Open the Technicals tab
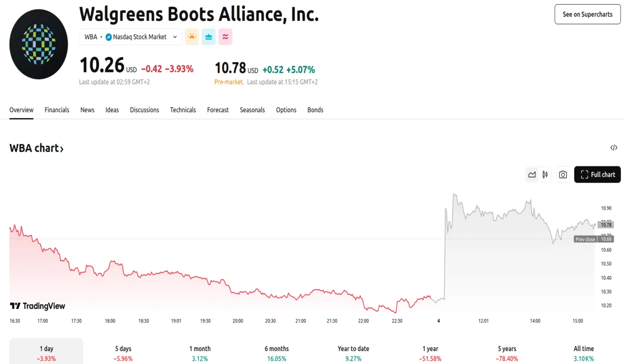This screenshot has height=364, width=624. (x=183, y=110)
